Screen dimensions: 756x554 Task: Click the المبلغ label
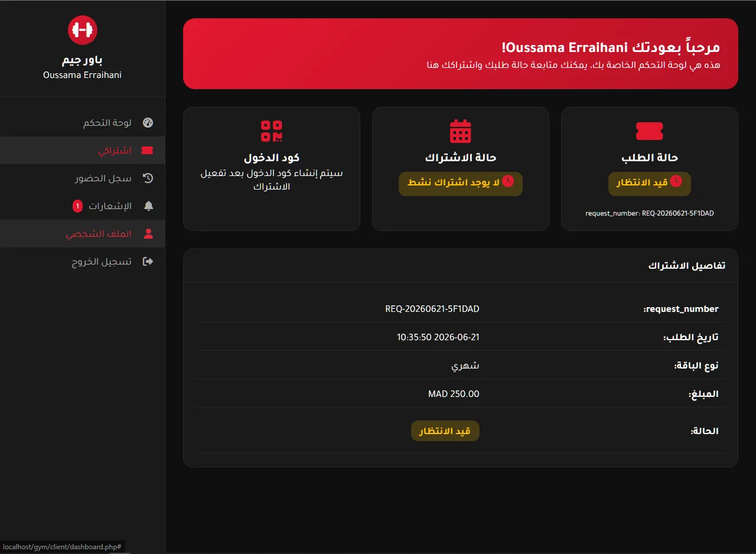(703, 394)
